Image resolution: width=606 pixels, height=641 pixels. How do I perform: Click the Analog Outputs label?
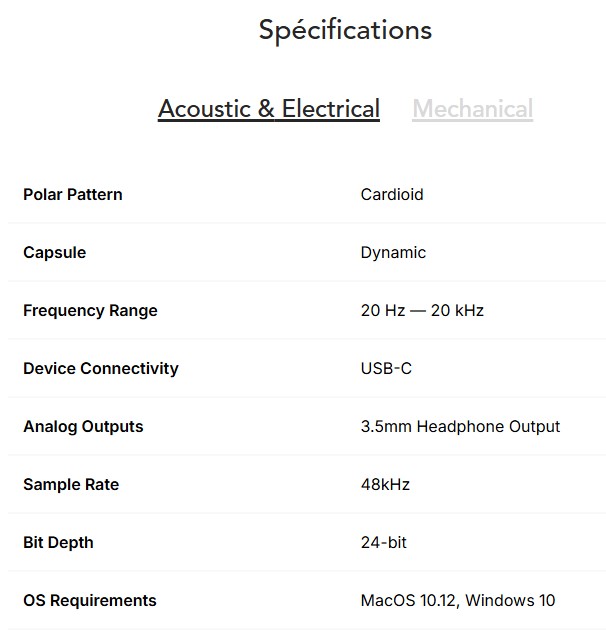pyautogui.click(x=83, y=427)
